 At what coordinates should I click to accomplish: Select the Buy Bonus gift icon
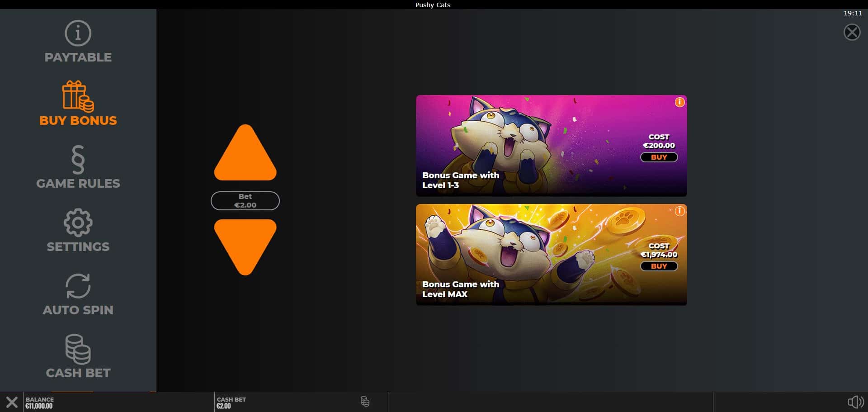point(78,96)
